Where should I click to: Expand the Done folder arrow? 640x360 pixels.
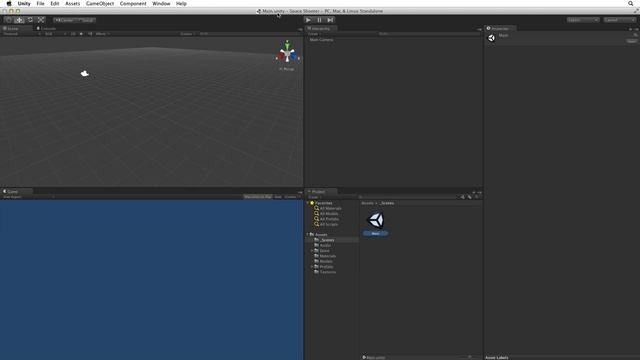tap(312, 251)
